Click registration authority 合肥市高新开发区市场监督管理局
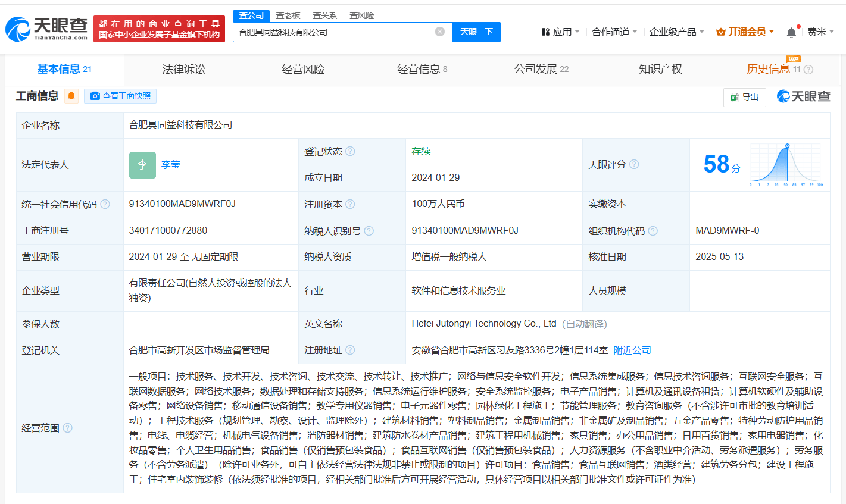The height and width of the screenshot is (504, 846). pos(199,350)
